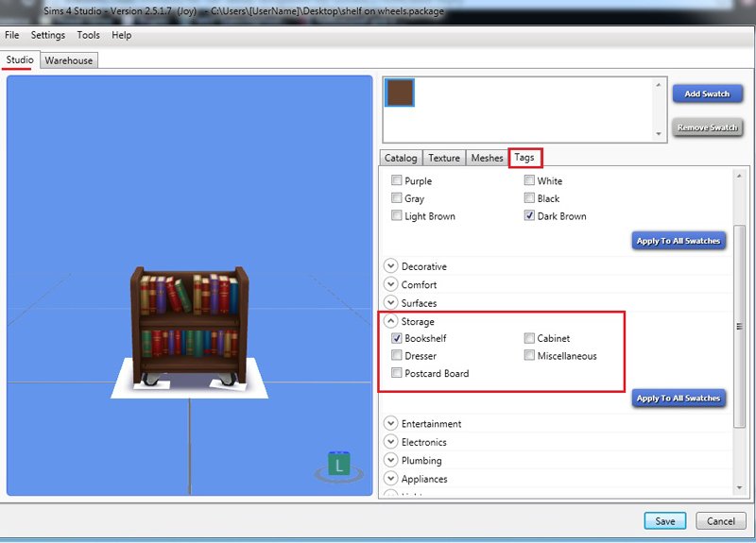Click Apply To All Swatches under Storage
This screenshot has width=756, height=543.
679,399
